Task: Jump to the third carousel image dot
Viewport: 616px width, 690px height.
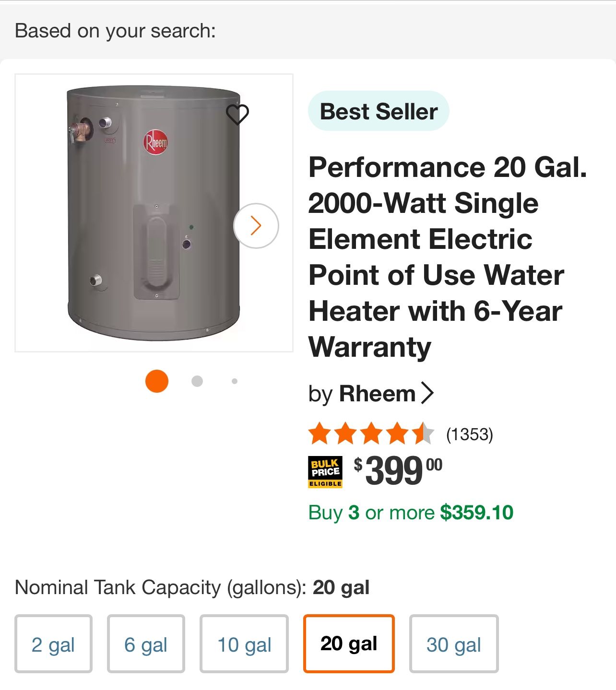Action: (235, 381)
